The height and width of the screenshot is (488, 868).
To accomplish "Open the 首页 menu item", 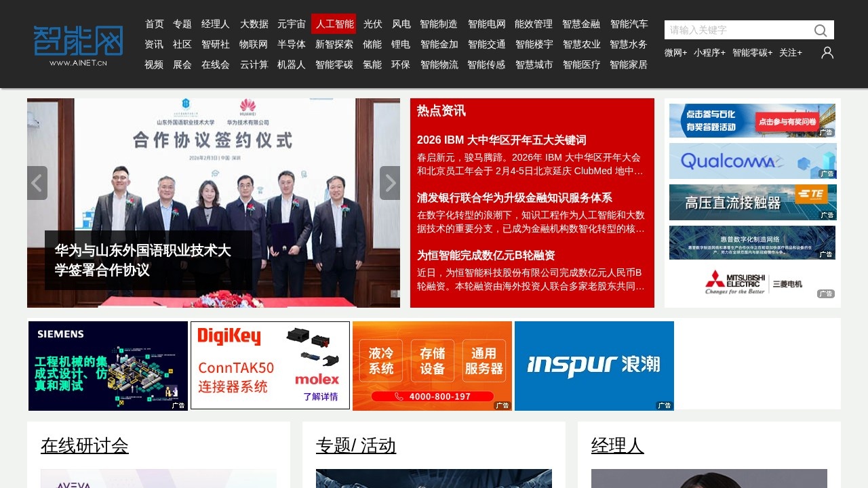I will (154, 23).
